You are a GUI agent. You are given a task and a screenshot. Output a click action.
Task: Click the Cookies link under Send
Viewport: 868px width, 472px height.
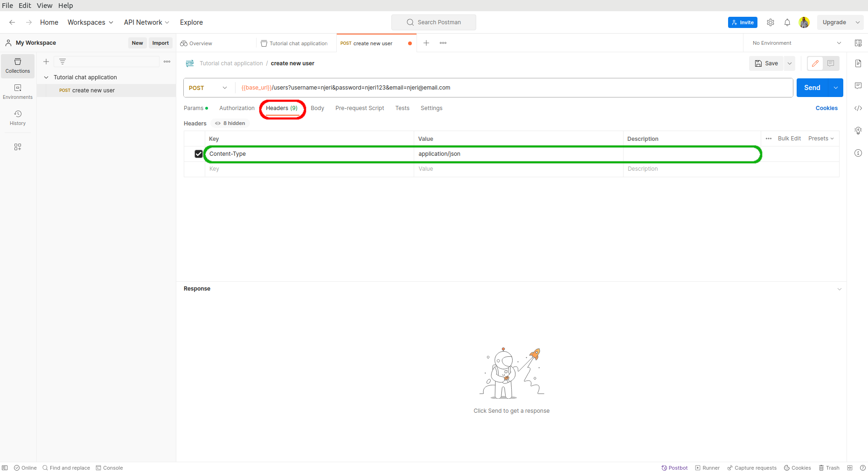[x=826, y=108]
